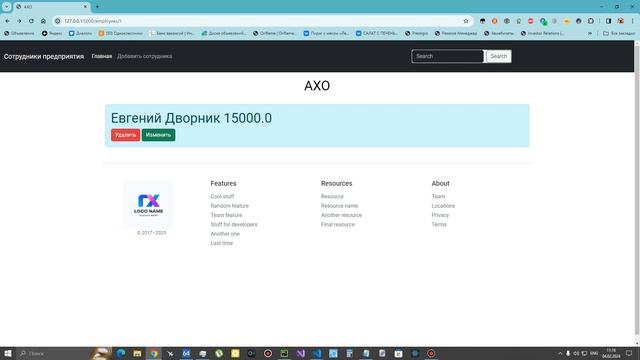Open the Resource name footer link
Viewport: 640px width, 360px height.
coord(339,206)
